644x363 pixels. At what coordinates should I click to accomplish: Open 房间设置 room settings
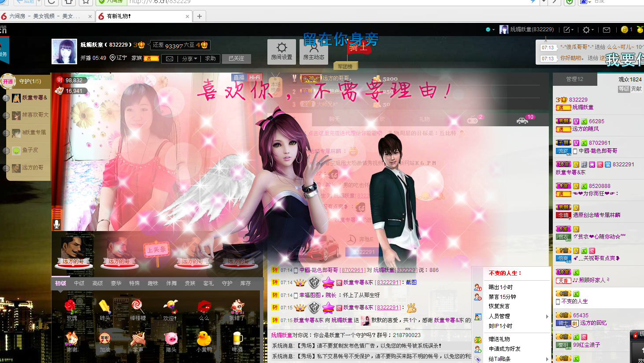(281, 51)
